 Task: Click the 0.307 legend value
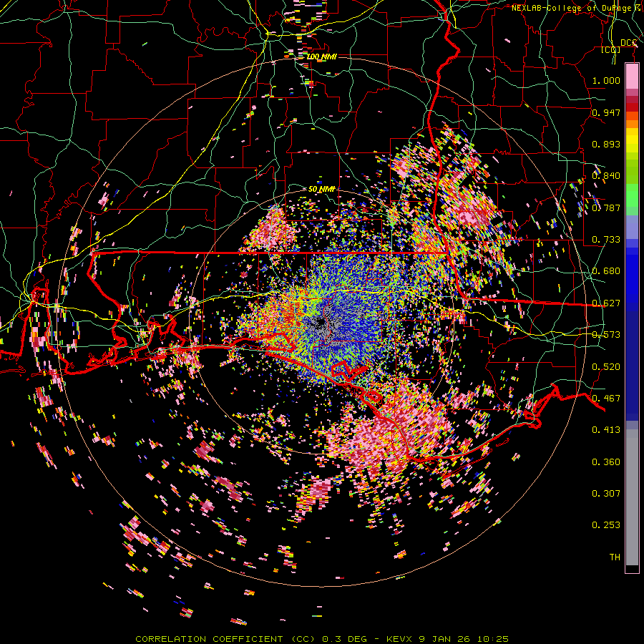point(606,494)
